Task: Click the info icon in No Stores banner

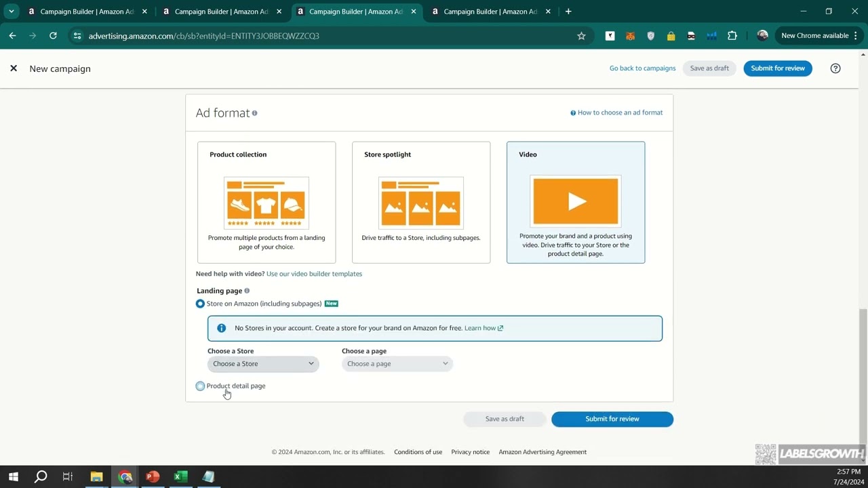Action: tap(221, 328)
